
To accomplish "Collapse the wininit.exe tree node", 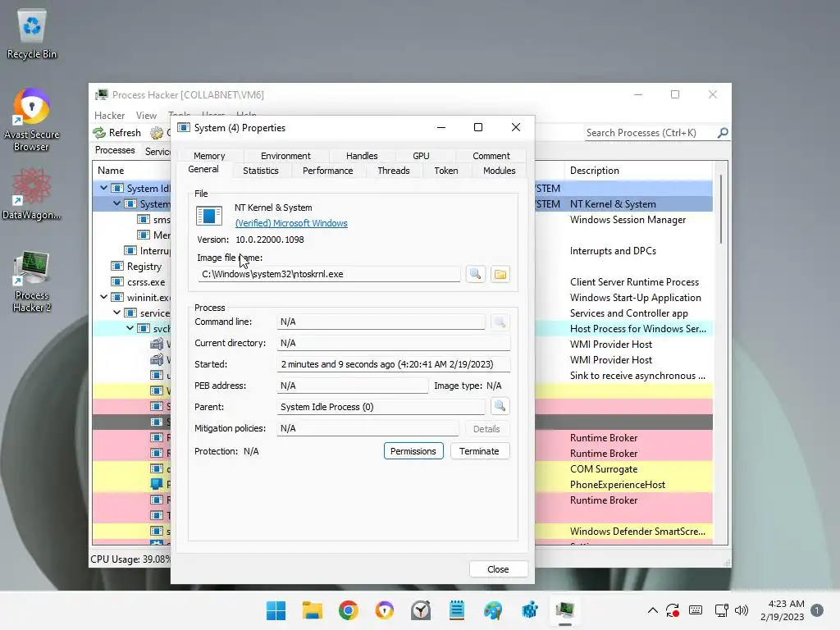I will [103, 297].
